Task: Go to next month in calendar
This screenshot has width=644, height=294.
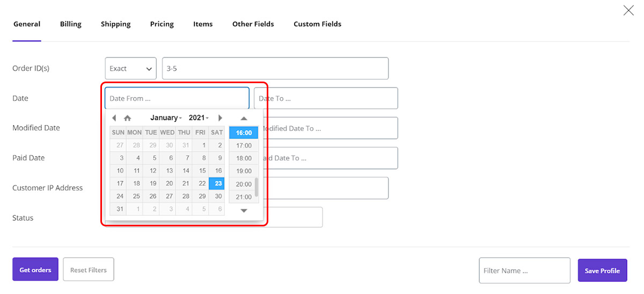Action: point(220,118)
